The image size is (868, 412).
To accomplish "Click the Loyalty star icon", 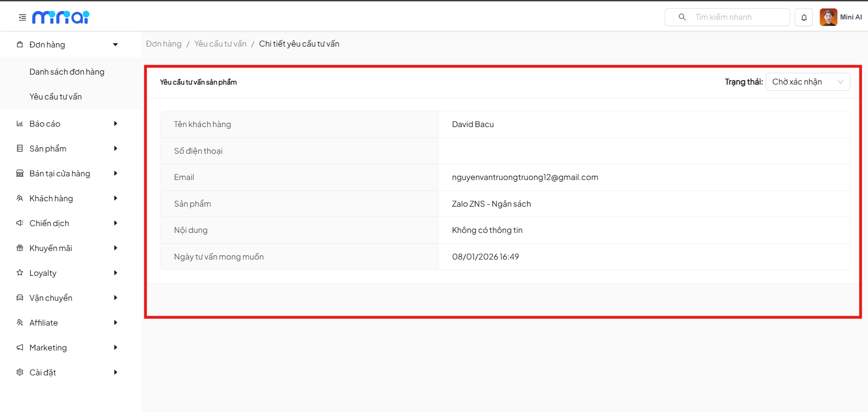I will click(x=20, y=273).
